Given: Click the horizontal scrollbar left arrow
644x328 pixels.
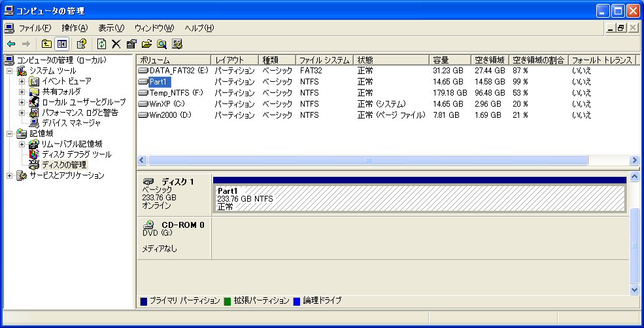Looking at the screenshot, I should (x=142, y=160).
